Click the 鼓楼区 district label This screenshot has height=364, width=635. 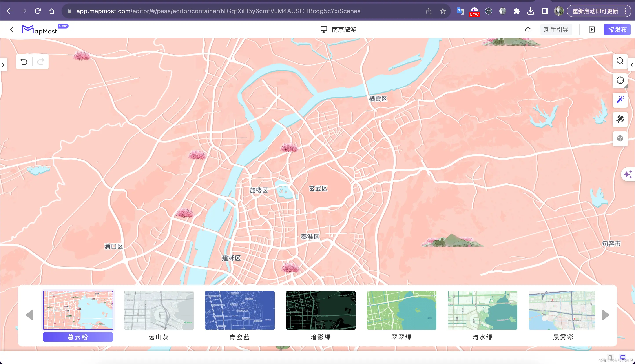tap(259, 190)
